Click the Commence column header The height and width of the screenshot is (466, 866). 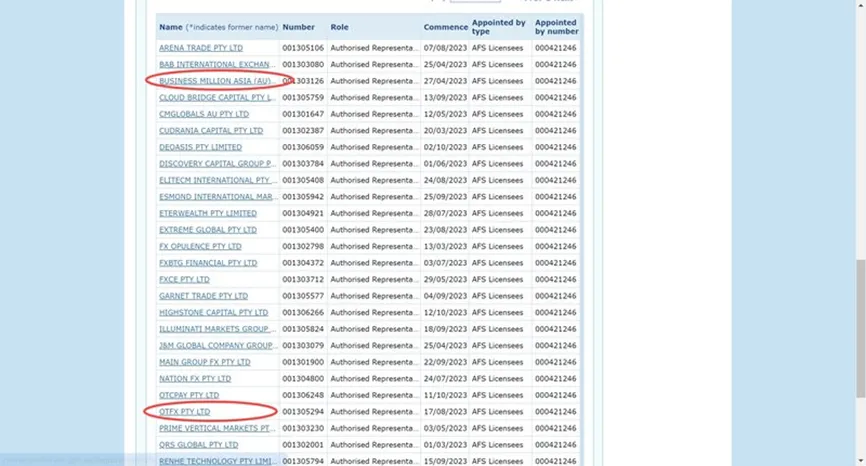point(446,27)
